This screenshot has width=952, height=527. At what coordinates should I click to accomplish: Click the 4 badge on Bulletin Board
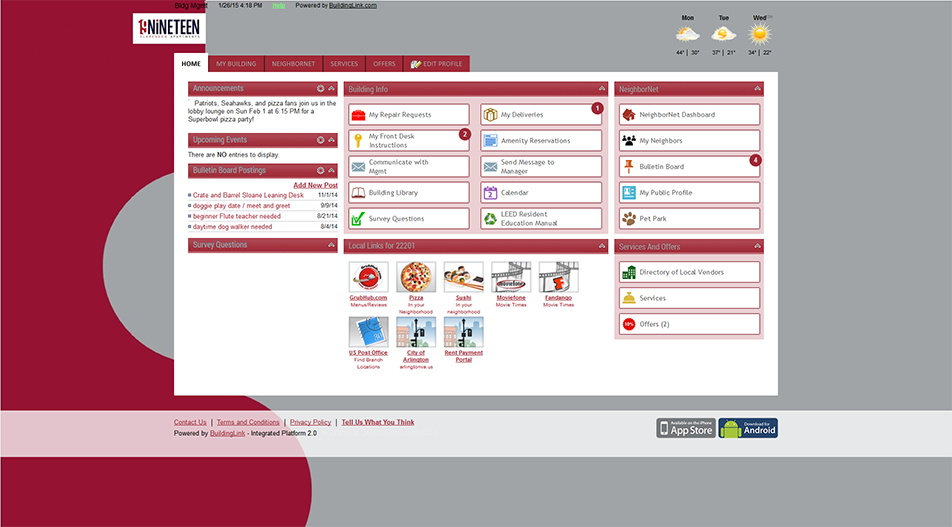(755, 160)
